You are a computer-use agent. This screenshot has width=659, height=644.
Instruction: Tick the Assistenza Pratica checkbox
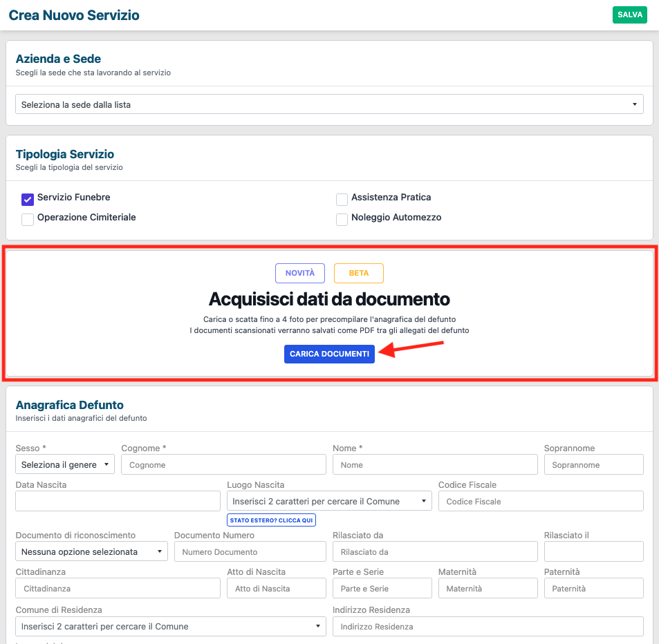(342, 200)
